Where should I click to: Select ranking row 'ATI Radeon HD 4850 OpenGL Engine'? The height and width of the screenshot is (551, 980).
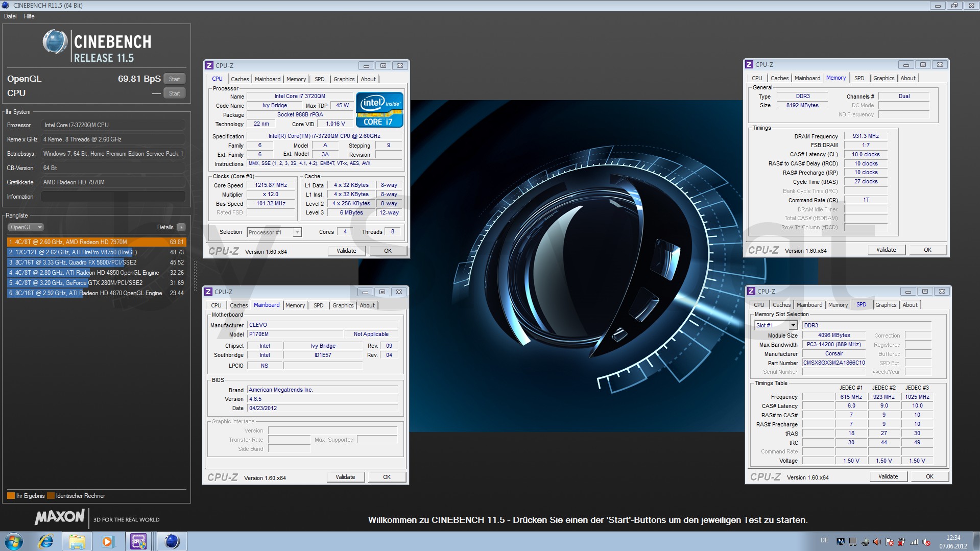pos(97,273)
